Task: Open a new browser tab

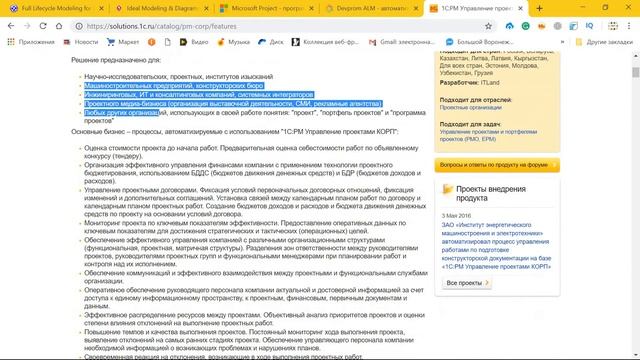Action: click(539, 8)
